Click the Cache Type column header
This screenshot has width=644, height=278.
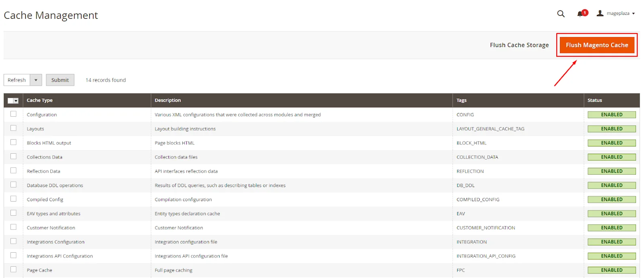[39, 100]
